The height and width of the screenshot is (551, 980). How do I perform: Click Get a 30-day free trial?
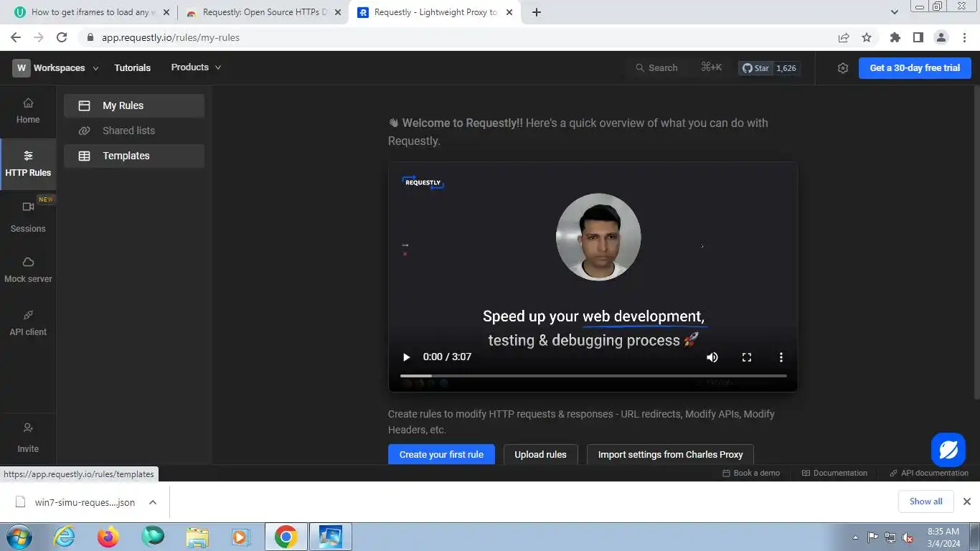click(x=915, y=68)
